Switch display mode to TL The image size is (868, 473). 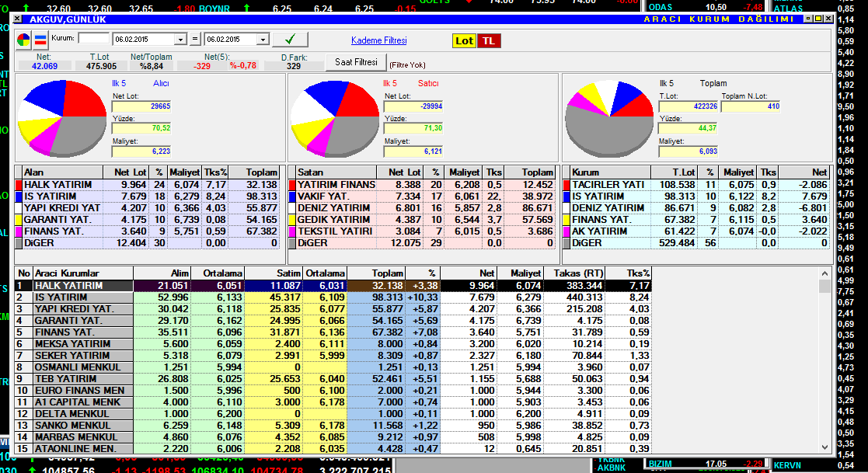coord(488,40)
